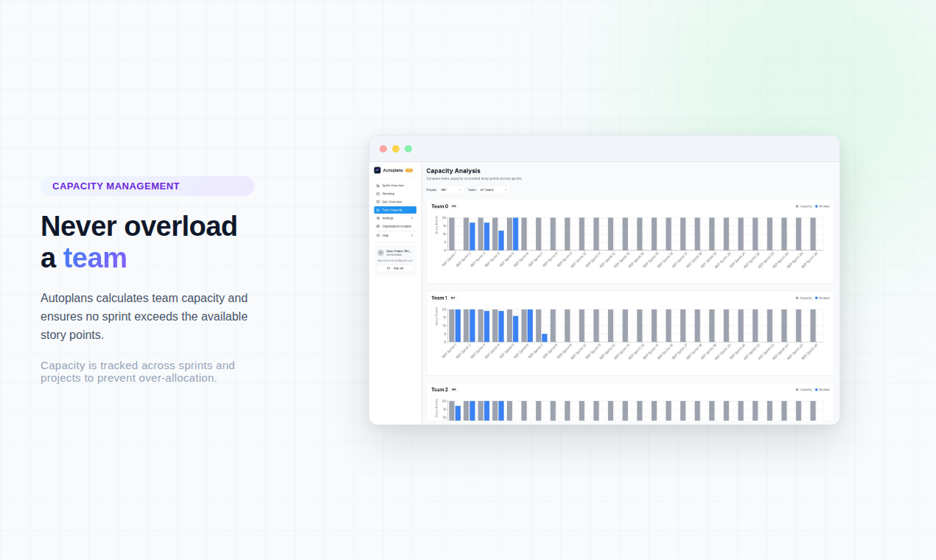Click the orange badge beside Autoplans
The image size is (936, 560).
[409, 170]
